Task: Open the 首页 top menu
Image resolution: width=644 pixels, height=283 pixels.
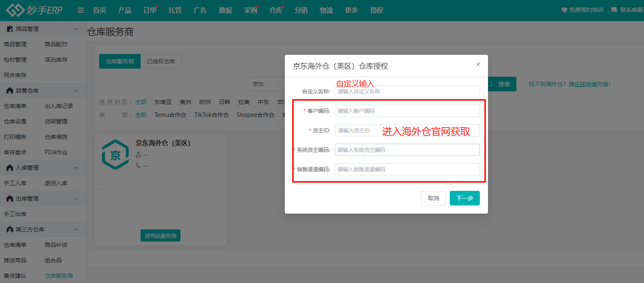Action: 100,10
